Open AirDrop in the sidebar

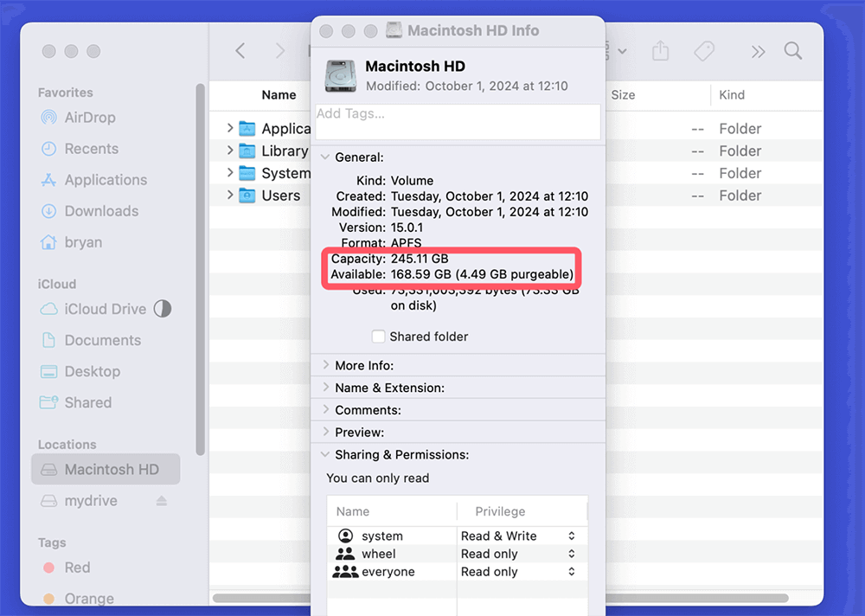tap(89, 118)
